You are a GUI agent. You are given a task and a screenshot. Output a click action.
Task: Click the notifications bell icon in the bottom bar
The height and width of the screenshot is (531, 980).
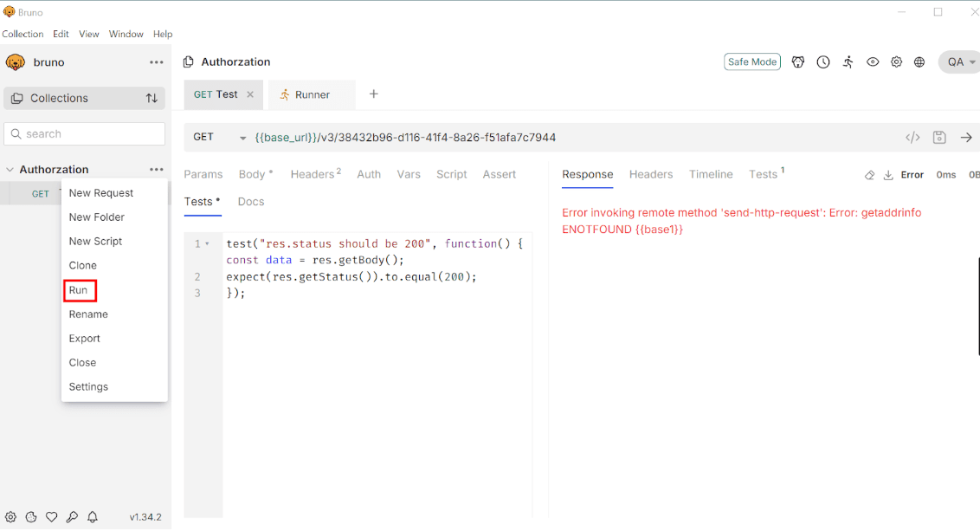93,517
